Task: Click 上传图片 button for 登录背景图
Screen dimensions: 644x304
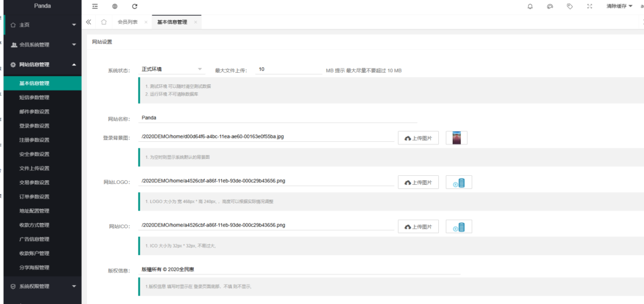Action: [418, 138]
